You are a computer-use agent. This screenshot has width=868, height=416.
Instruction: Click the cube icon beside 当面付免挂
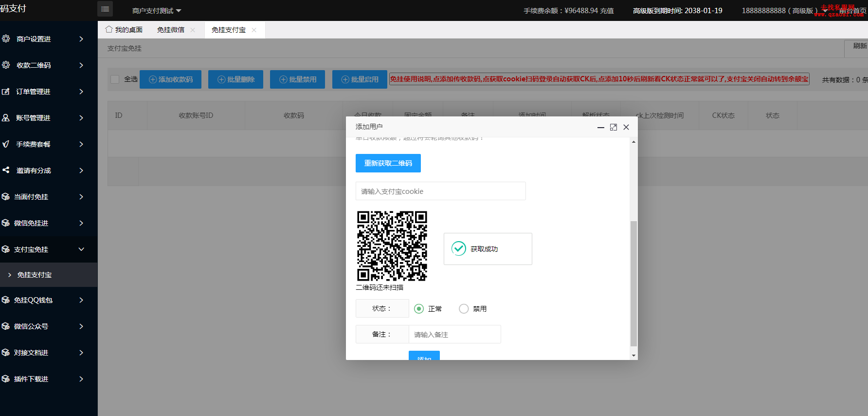click(x=6, y=196)
